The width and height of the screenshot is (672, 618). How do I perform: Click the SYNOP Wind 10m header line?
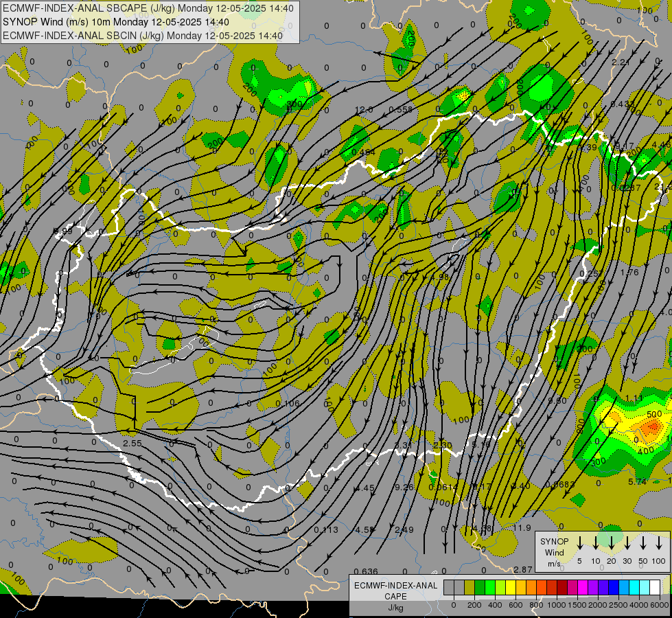click(x=116, y=22)
